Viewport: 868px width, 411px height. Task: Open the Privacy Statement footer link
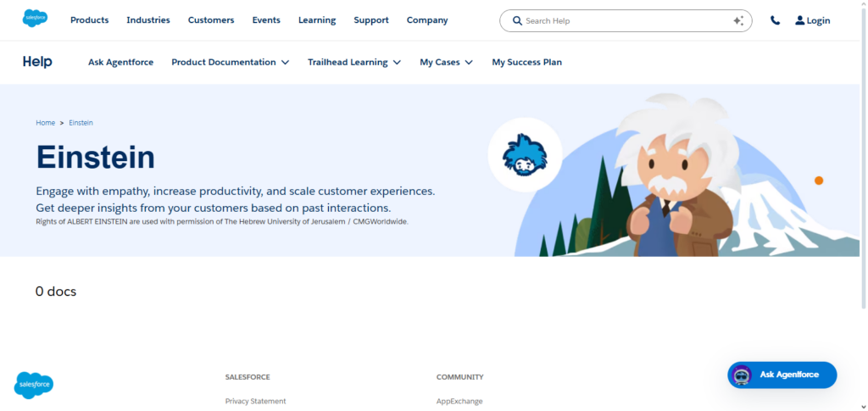click(x=256, y=401)
